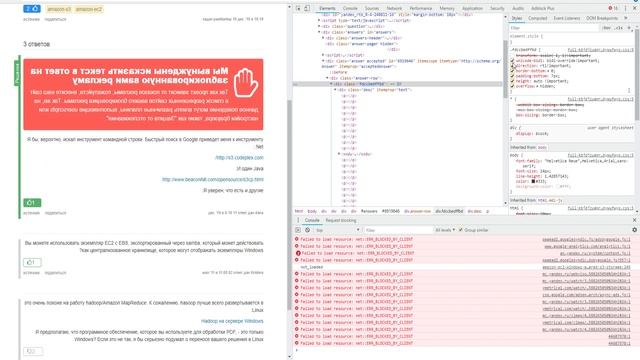This screenshot has height=360, width=640.
Task: Click the blue upvote button on the question
Action: (x=32, y=9)
